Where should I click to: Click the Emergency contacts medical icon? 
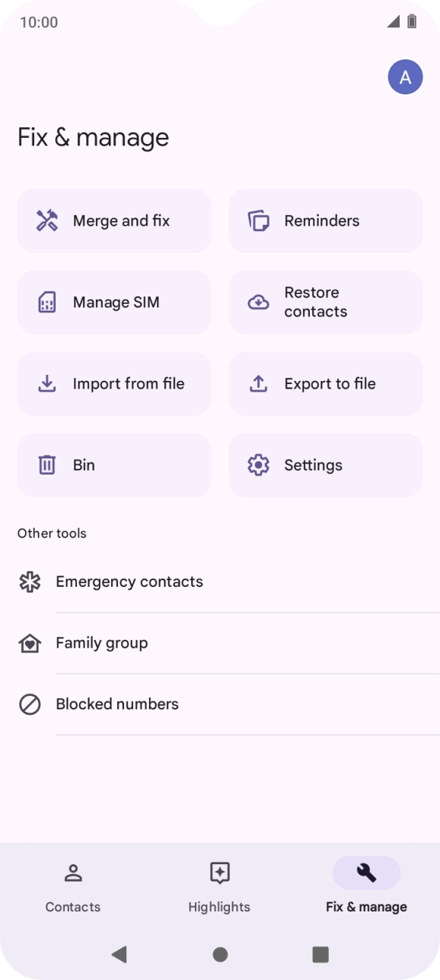coord(29,581)
